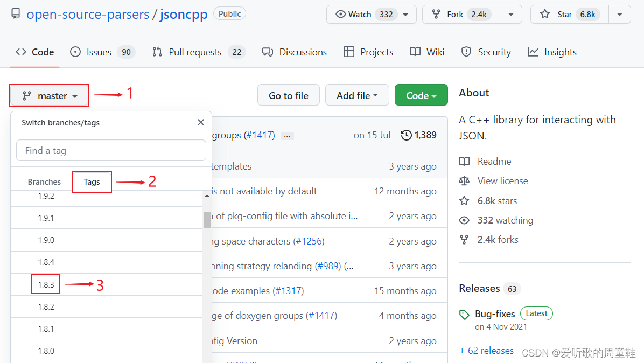The height and width of the screenshot is (363, 644).
Task: Open the Discussions tab
Action: coord(295,52)
